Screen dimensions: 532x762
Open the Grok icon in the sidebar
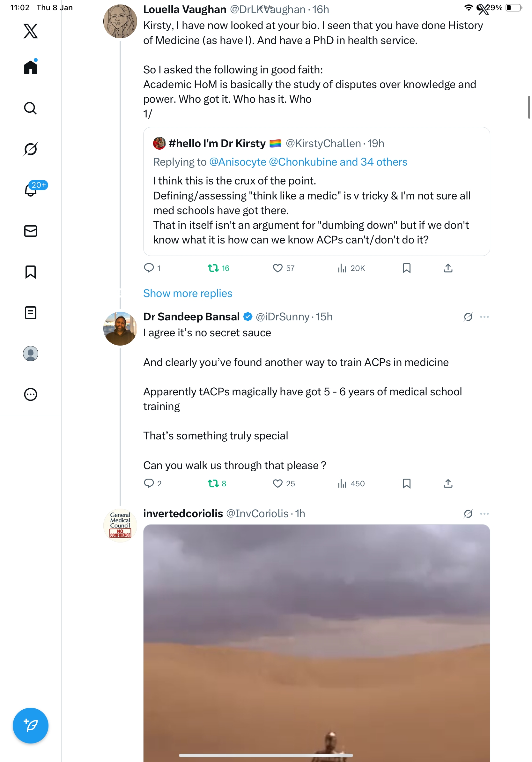(31, 149)
